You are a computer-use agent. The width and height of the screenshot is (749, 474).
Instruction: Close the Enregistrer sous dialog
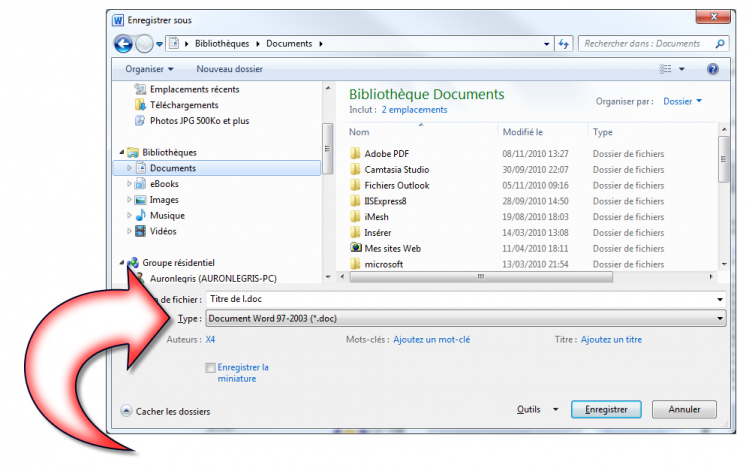(x=713, y=17)
